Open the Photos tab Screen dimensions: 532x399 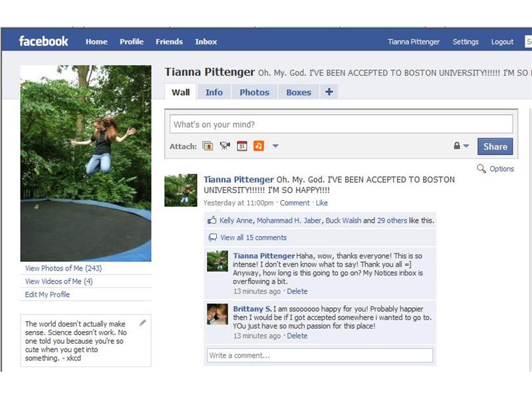(255, 92)
